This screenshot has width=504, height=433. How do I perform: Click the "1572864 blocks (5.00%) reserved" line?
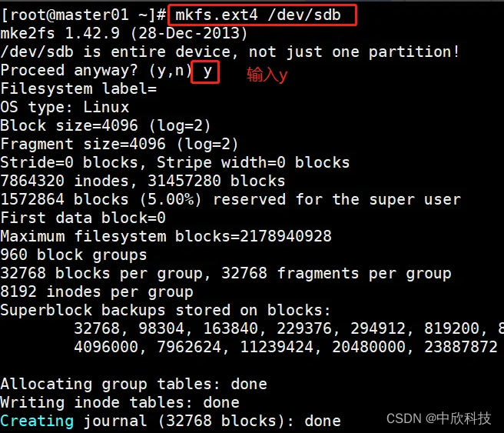pyautogui.click(x=230, y=199)
